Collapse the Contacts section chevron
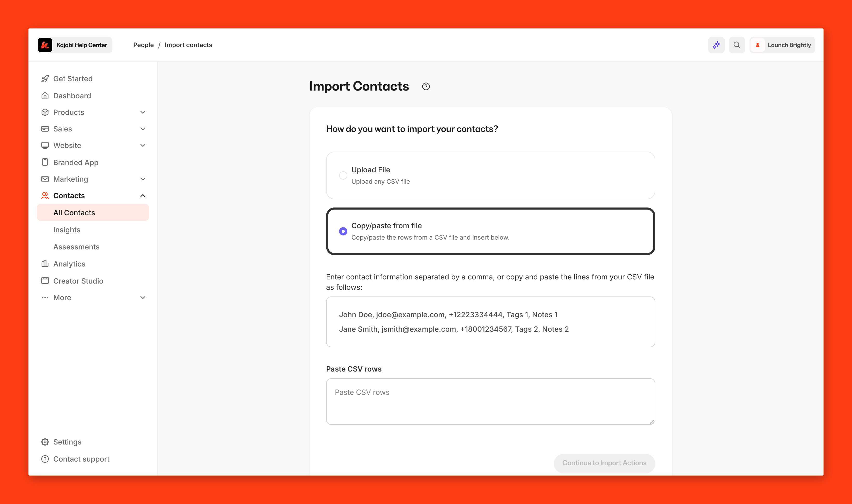852x504 pixels. tap(143, 196)
